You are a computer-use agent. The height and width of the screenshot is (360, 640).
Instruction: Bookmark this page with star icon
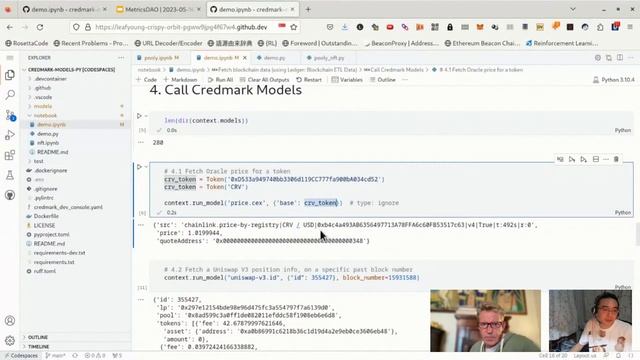tap(293, 27)
